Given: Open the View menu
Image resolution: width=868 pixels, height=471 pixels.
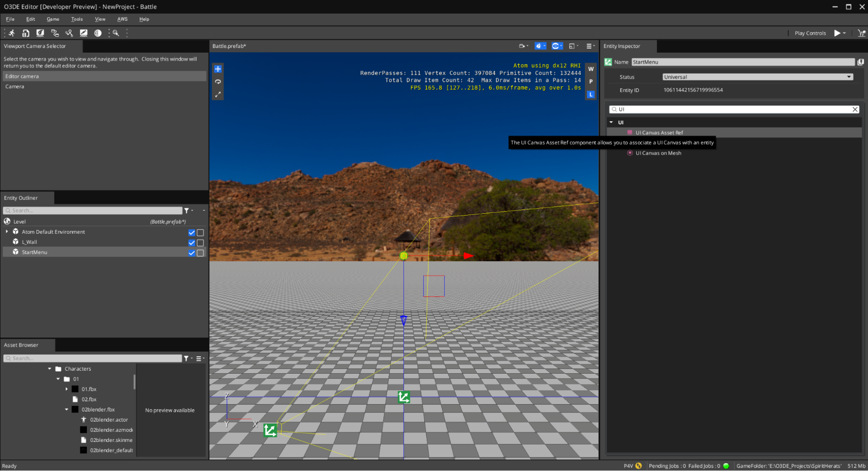Looking at the screenshot, I should click(x=100, y=19).
